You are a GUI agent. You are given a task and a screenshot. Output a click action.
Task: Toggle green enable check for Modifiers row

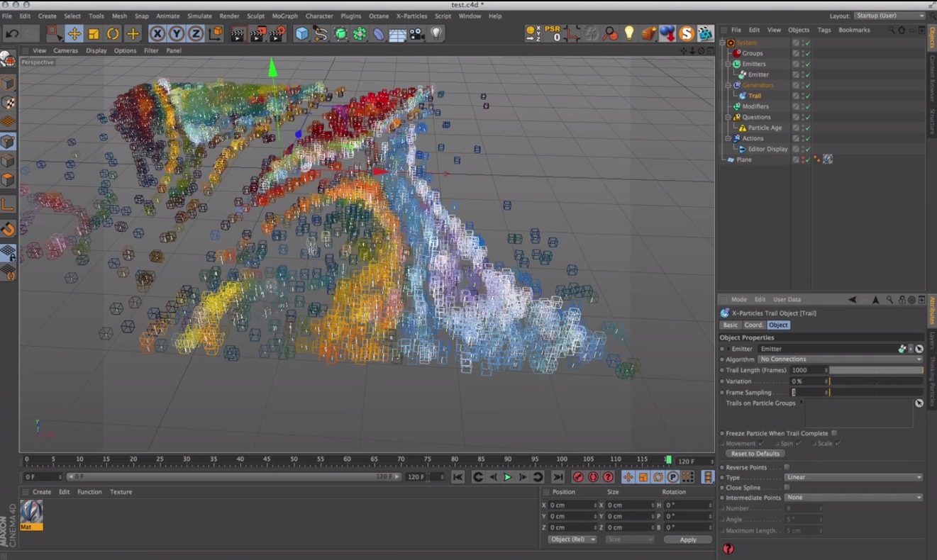(x=806, y=106)
